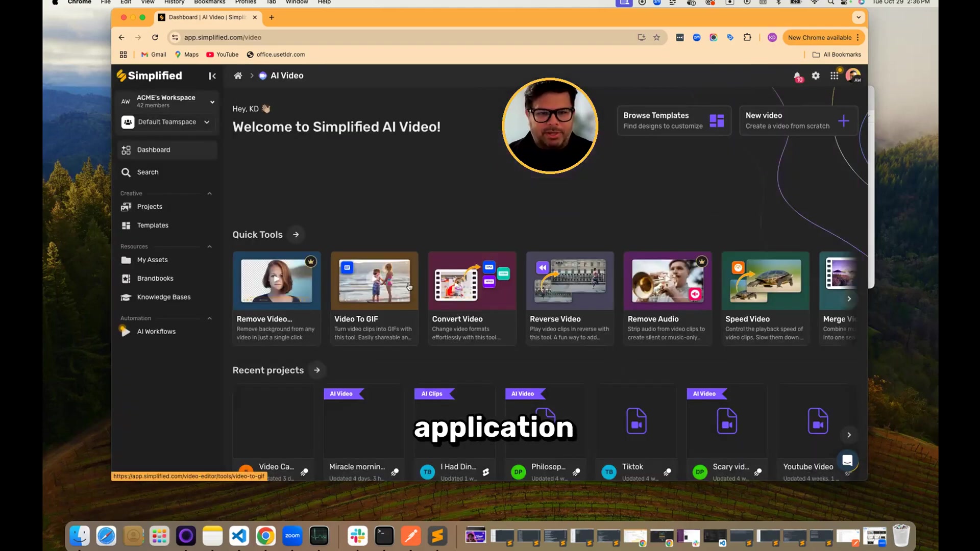This screenshot has height=551, width=980.
Task: Open AI Workflows in the sidebar
Action: point(167,331)
